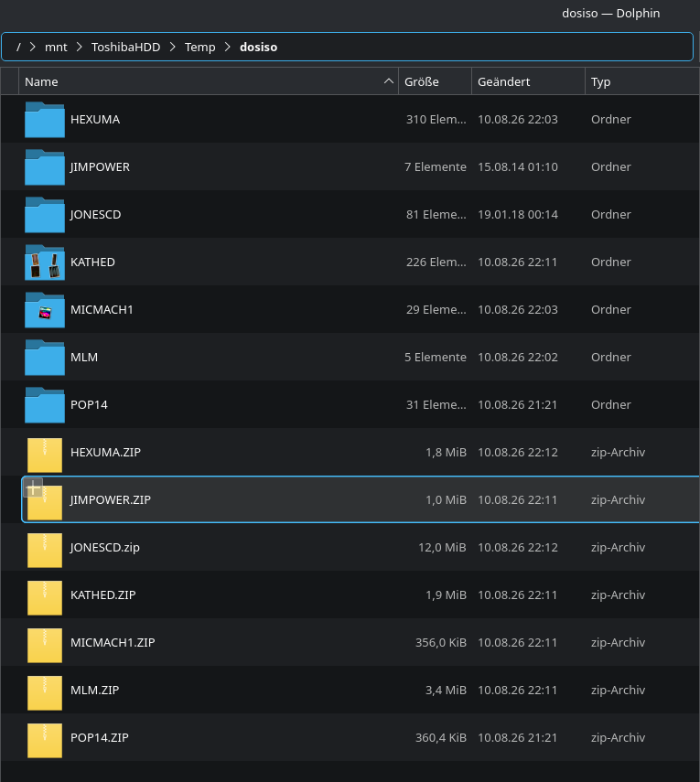Select the MICMACH1 folder preview icon
700x782 pixels.
tap(45, 310)
